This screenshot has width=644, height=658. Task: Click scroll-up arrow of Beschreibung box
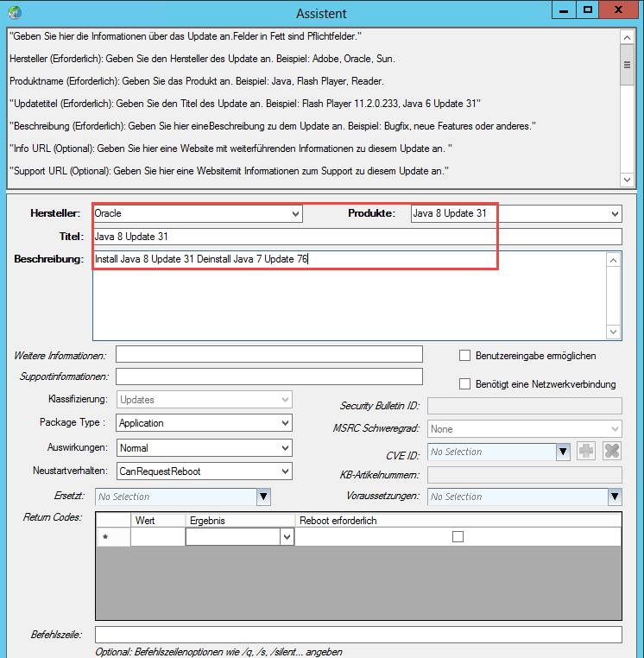[613, 260]
